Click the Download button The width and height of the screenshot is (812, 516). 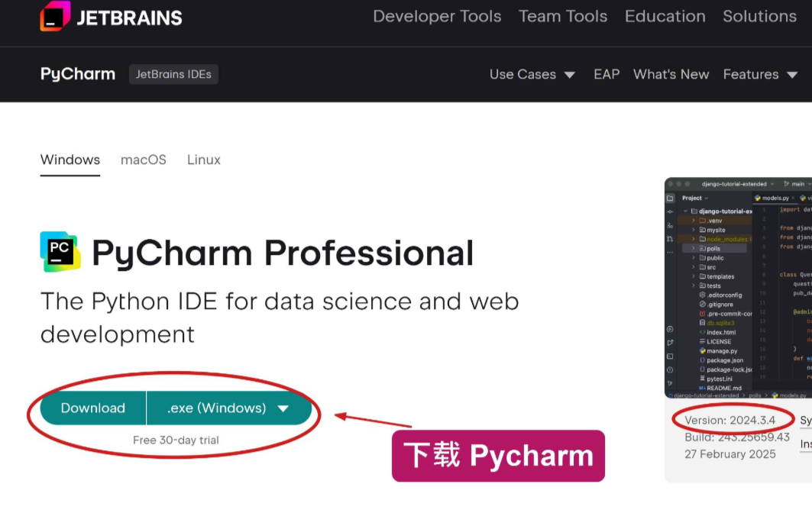(x=93, y=408)
